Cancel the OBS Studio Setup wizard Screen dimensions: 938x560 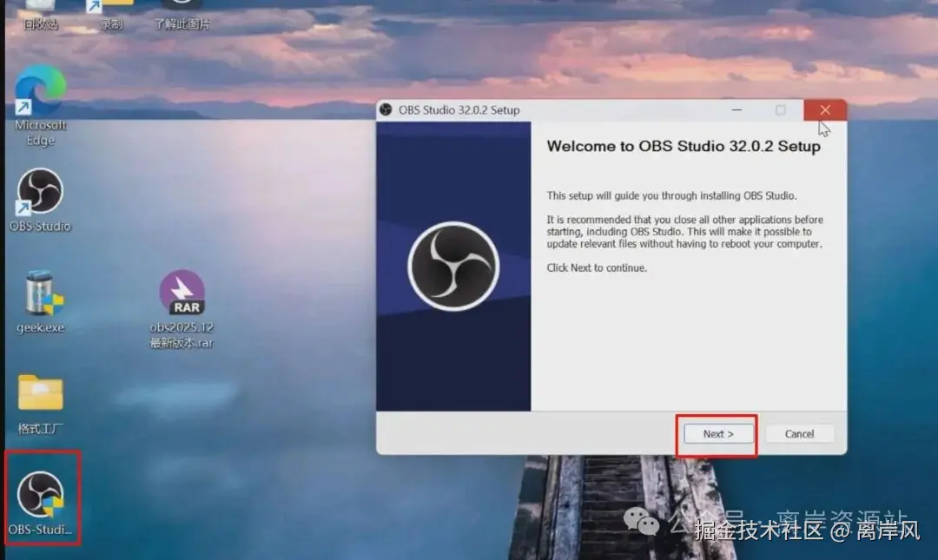[x=799, y=434]
